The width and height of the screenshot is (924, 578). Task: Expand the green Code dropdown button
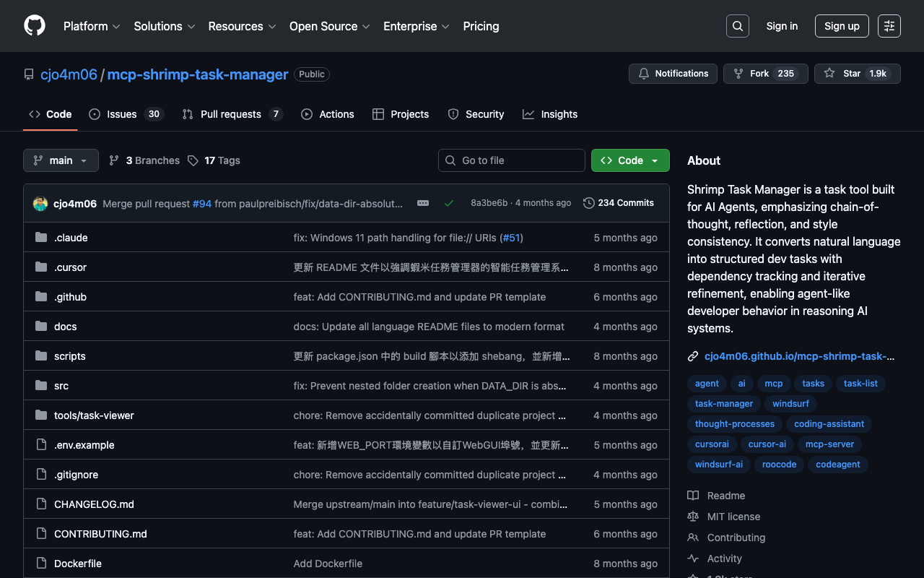point(630,160)
